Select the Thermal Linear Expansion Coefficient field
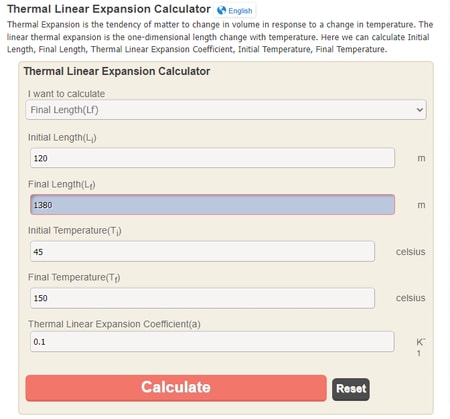 click(x=212, y=342)
